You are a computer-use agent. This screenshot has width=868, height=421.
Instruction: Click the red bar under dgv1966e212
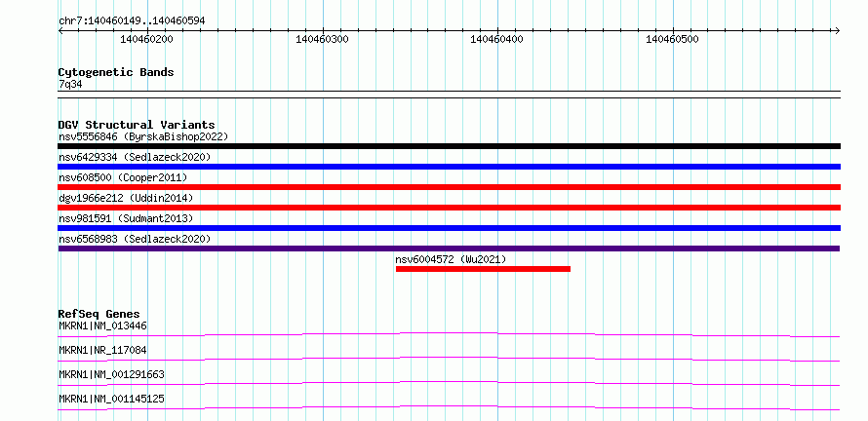tap(449, 208)
